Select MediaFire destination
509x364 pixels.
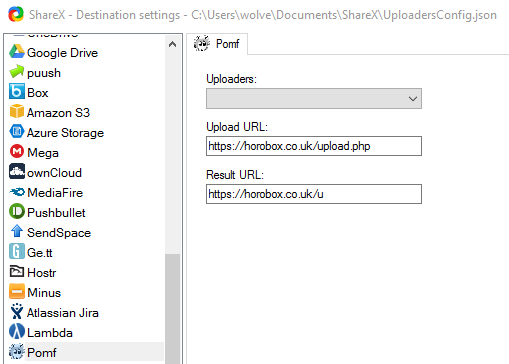55,193
